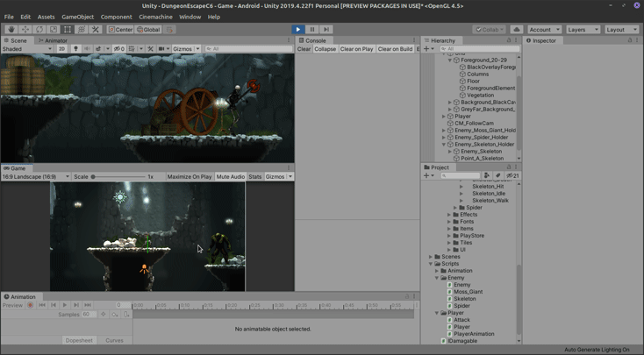Toggle scene lighting bulb
This screenshot has width=644, height=355.
coord(75,49)
